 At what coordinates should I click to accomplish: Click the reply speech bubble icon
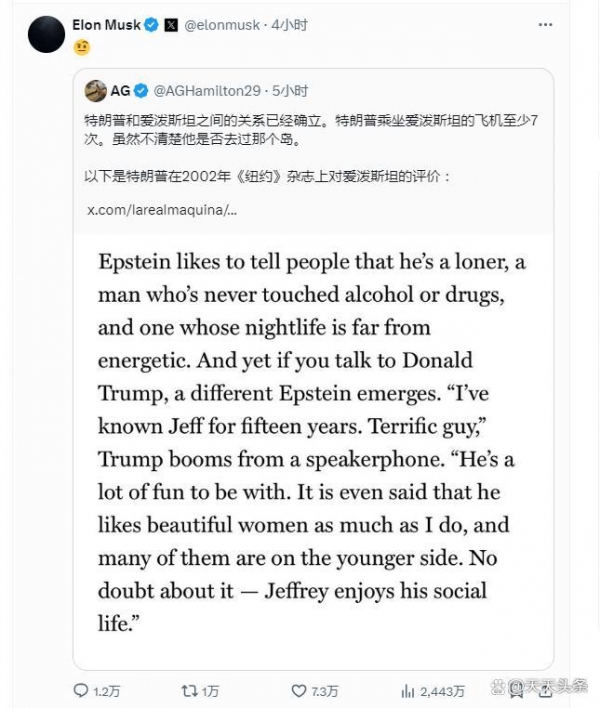(81, 690)
